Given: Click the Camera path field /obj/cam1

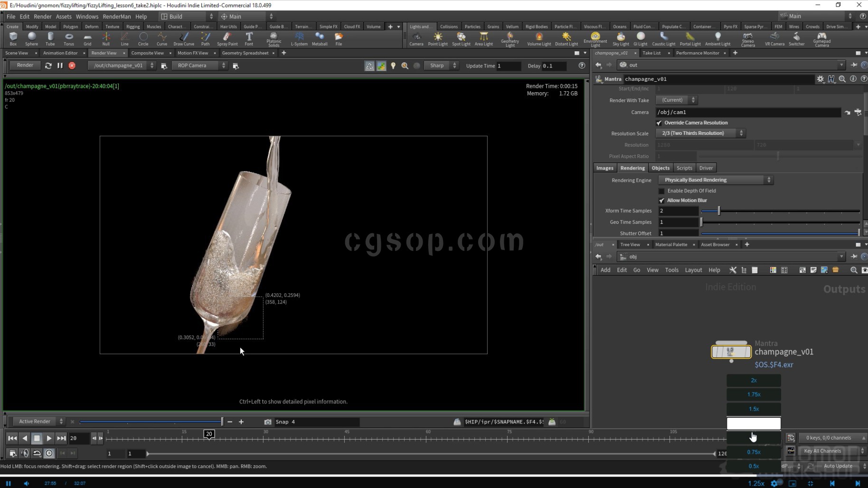Looking at the screenshot, I should (x=748, y=113).
